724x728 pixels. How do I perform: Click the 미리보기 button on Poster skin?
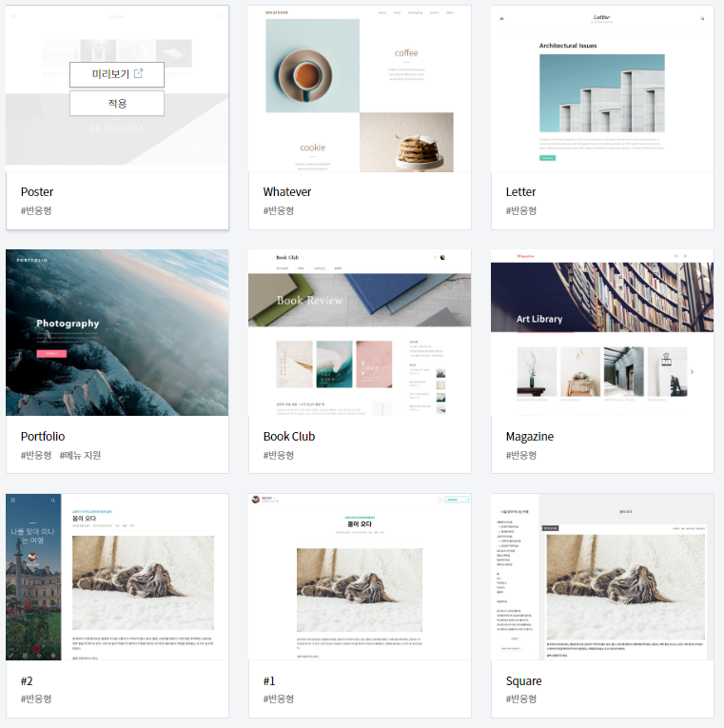(117, 74)
